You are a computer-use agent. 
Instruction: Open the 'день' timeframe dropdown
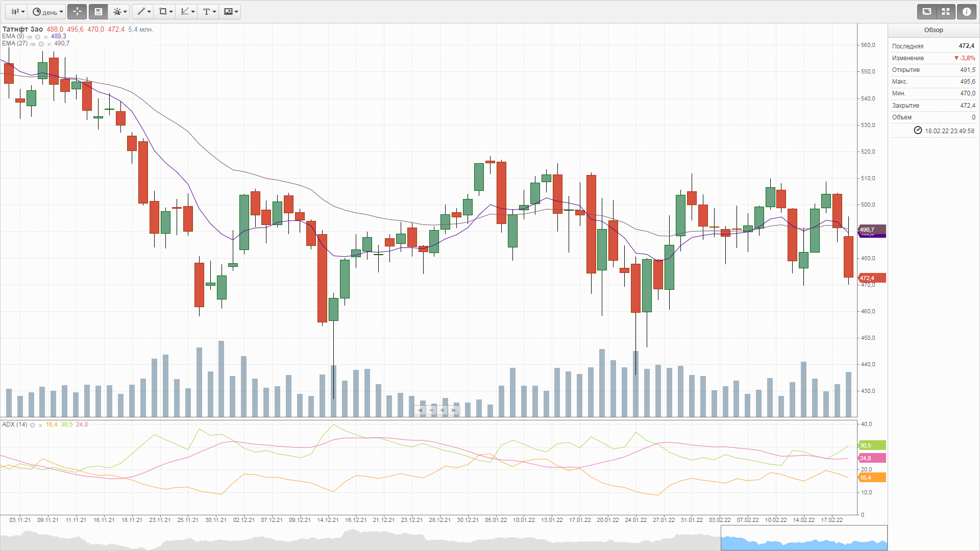(x=47, y=11)
